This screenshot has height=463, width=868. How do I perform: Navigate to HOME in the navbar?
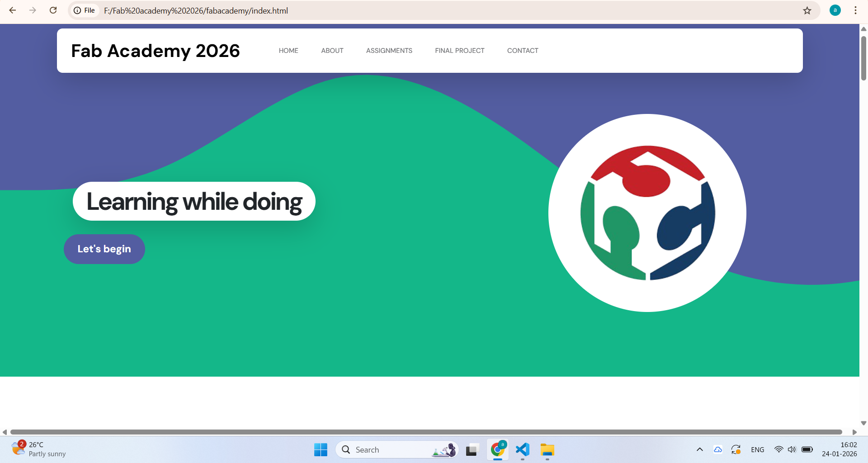[x=288, y=51]
